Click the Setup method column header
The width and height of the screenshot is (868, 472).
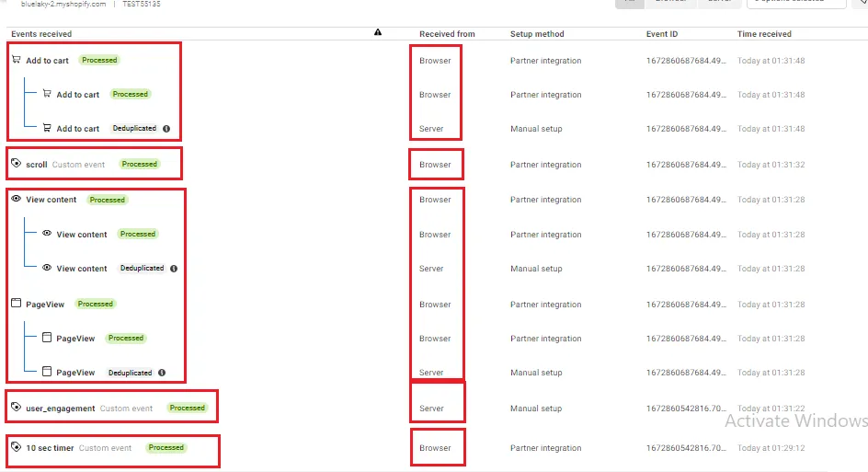coord(537,34)
